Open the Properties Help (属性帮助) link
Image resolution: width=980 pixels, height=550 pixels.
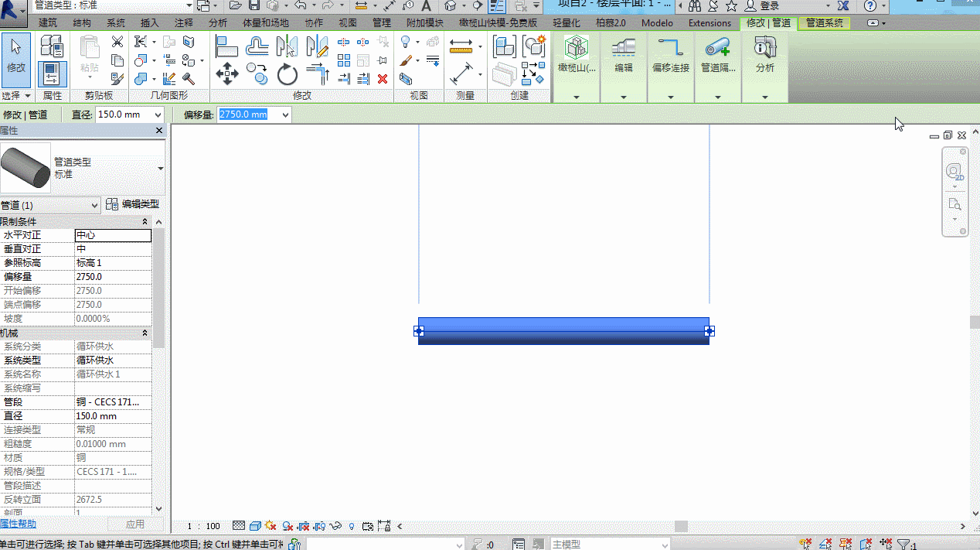18,524
